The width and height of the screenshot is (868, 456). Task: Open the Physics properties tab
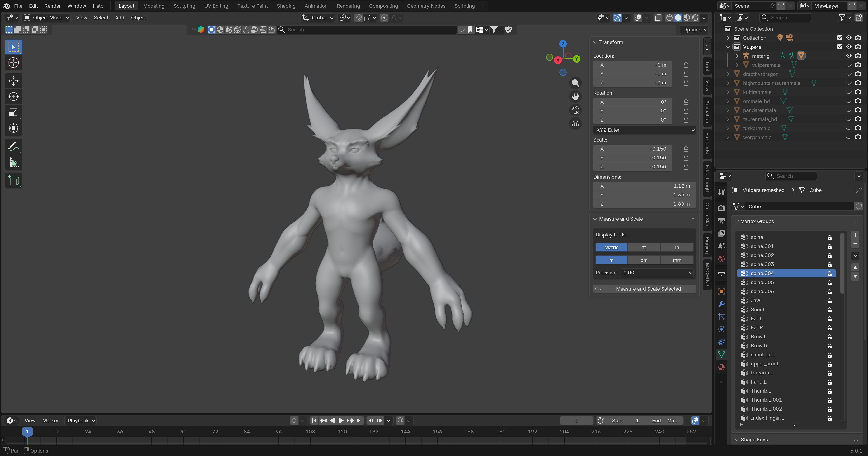pyautogui.click(x=722, y=329)
